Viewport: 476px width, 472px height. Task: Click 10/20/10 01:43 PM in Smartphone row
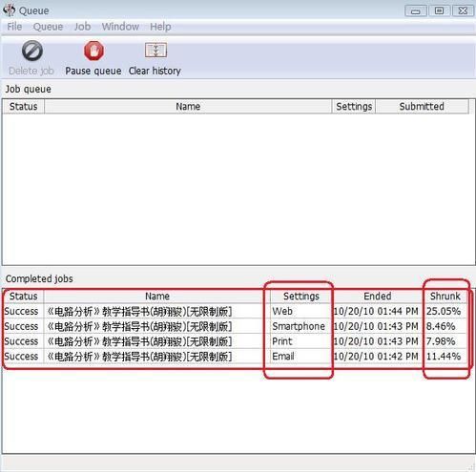pos(376,326)
